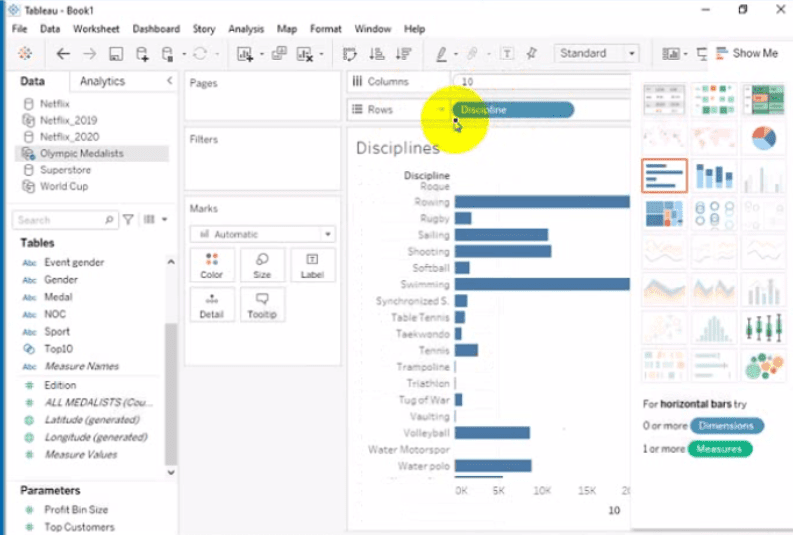
Task: Open the Automatic mark type dropdown
Action: pos(263,233)
